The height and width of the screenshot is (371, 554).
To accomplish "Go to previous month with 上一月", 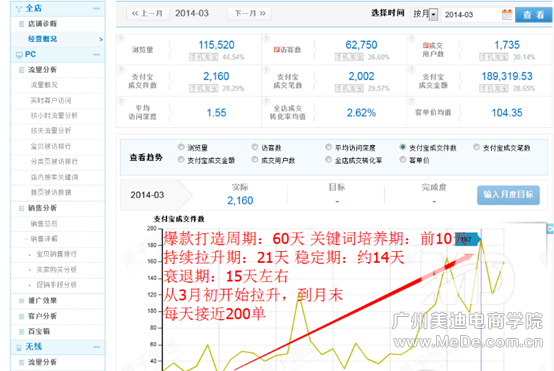I will 147,14.
